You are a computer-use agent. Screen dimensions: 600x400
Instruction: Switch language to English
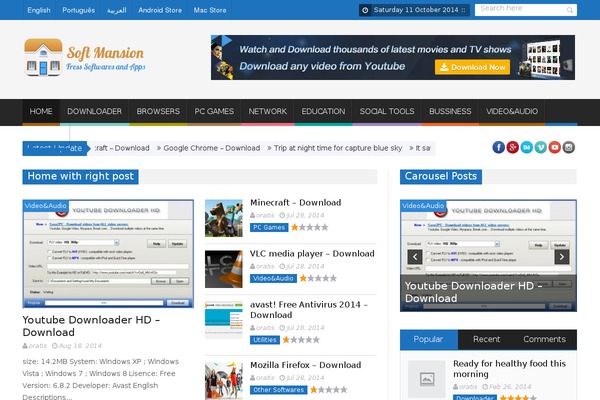39,10
